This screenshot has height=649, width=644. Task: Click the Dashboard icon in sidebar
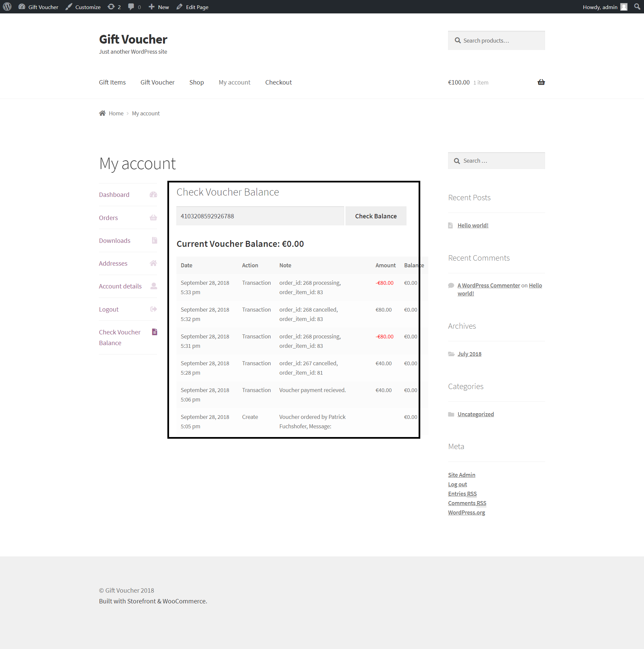coord(154,194)
